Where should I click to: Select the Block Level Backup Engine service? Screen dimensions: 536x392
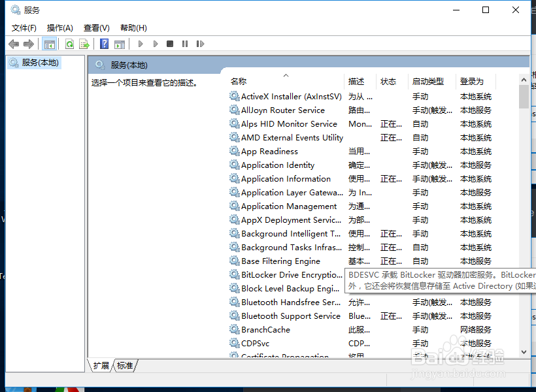(290, 288)
